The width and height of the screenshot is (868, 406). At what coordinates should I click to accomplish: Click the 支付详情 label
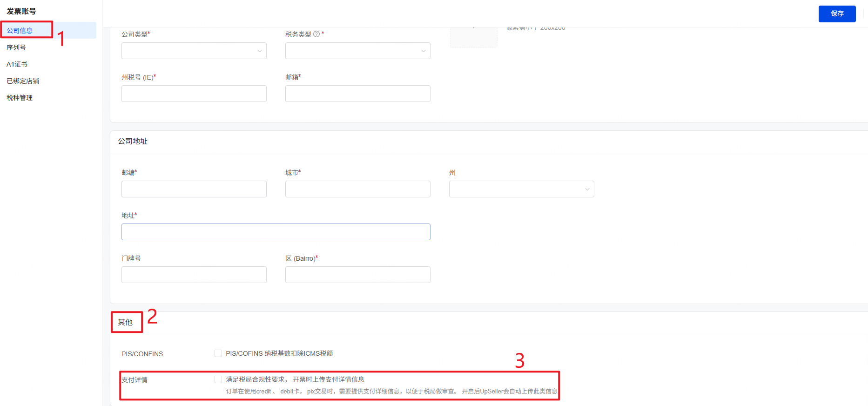(x=135, y=380)
